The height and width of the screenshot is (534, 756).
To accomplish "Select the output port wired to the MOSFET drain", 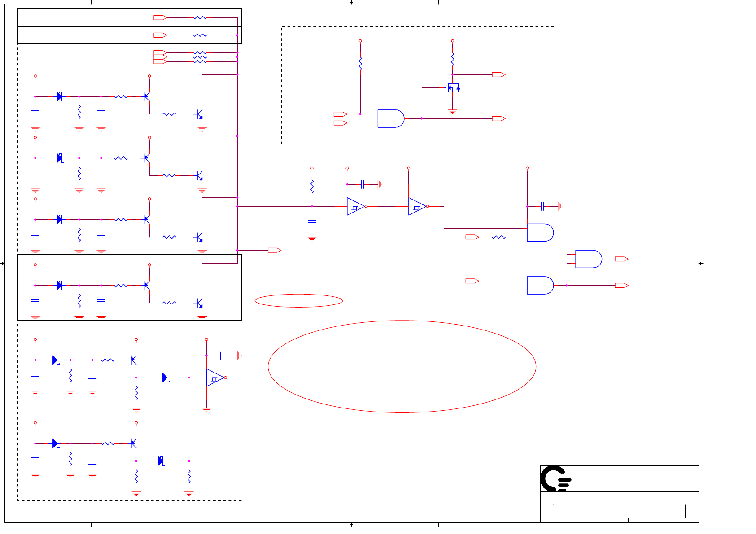I will (x=499, y=75).
